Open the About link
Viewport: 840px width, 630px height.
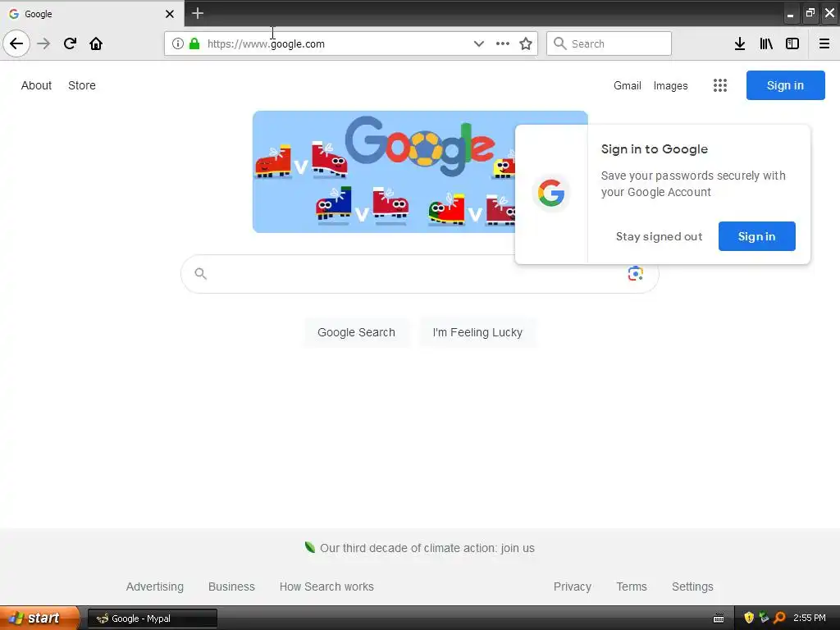(36, 85)
